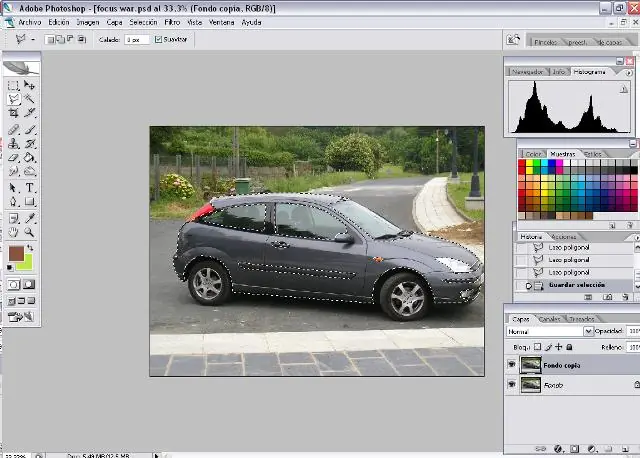Select the Path Selection arrow tool
This screenshot has width=640, height=458.
pos(13,188)
